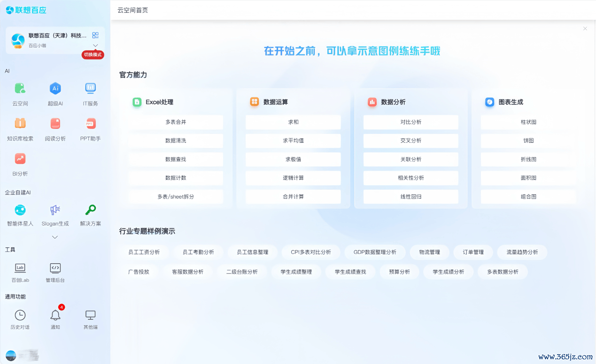Click the 管理后台 admin console icon
596x364 pixels.
coord(55,268)
